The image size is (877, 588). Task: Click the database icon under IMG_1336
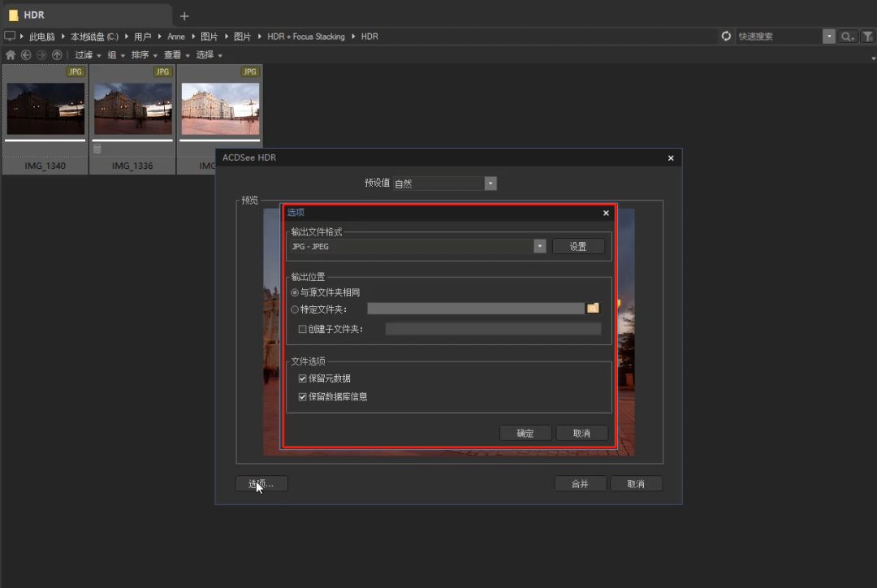pyautogui.click(x=97, y=149)
